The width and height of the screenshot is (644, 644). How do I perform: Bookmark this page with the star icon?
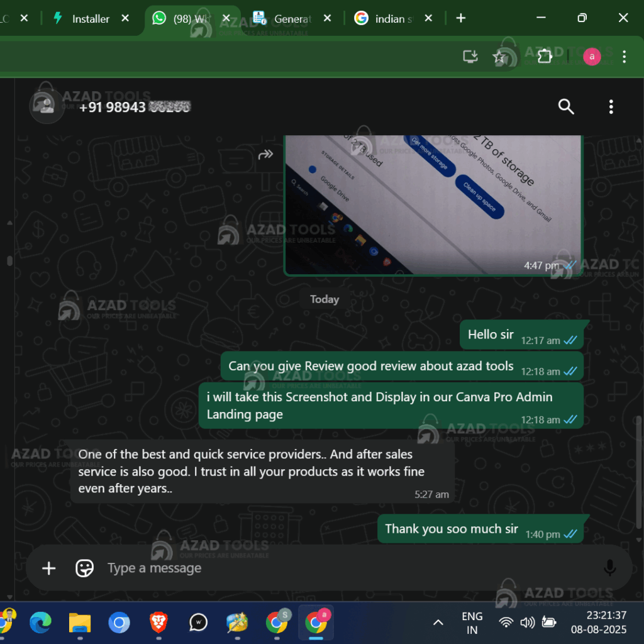coord(499,57)
